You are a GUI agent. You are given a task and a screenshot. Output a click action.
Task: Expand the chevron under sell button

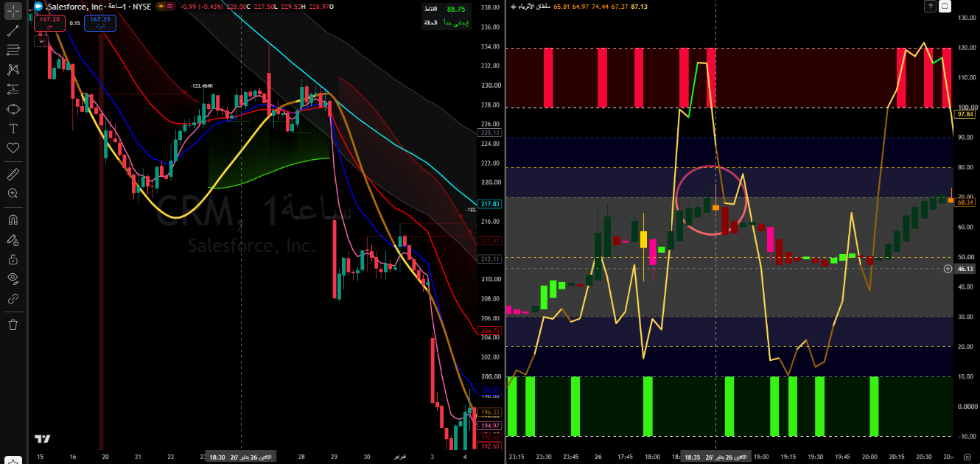coord(41,41)
